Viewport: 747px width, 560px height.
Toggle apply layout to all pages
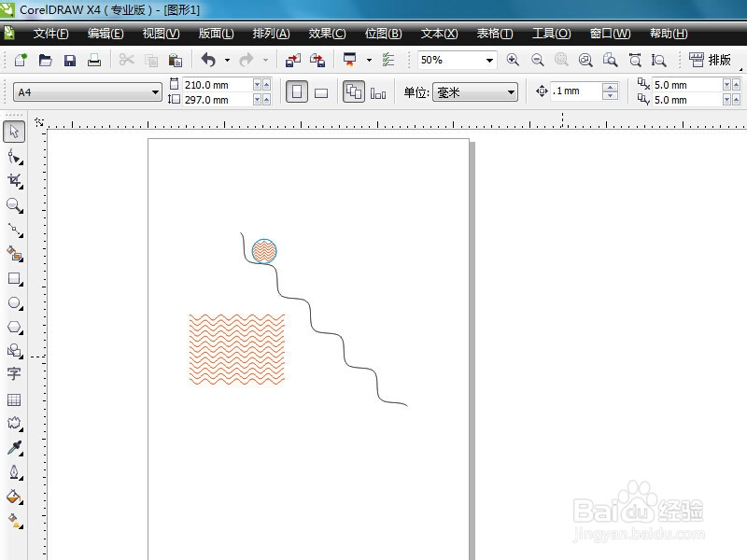(354, 91)
